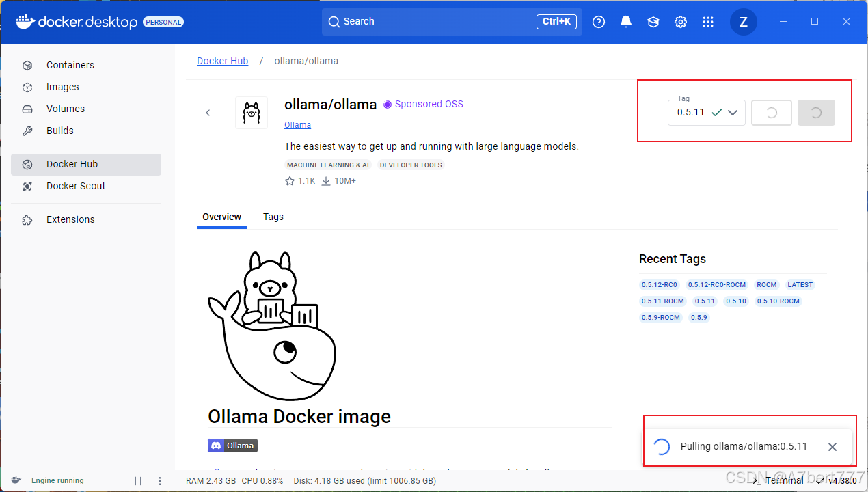Open notifications bell
This screenshot has height=492, width=868.
click(626, 22)
